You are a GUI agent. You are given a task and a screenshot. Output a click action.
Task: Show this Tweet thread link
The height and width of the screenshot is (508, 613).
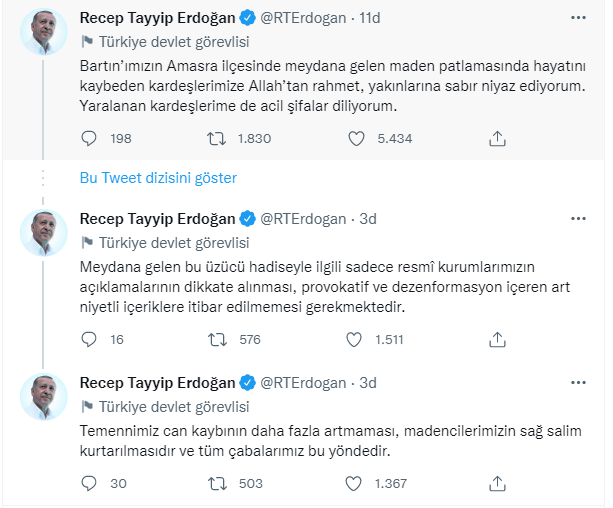coord(158,178)
